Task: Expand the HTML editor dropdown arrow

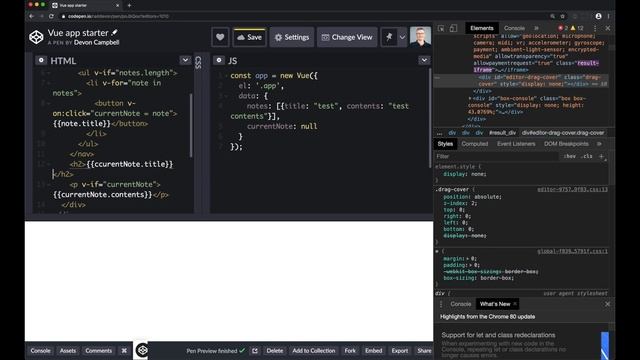Action: (x=185, y=60)
